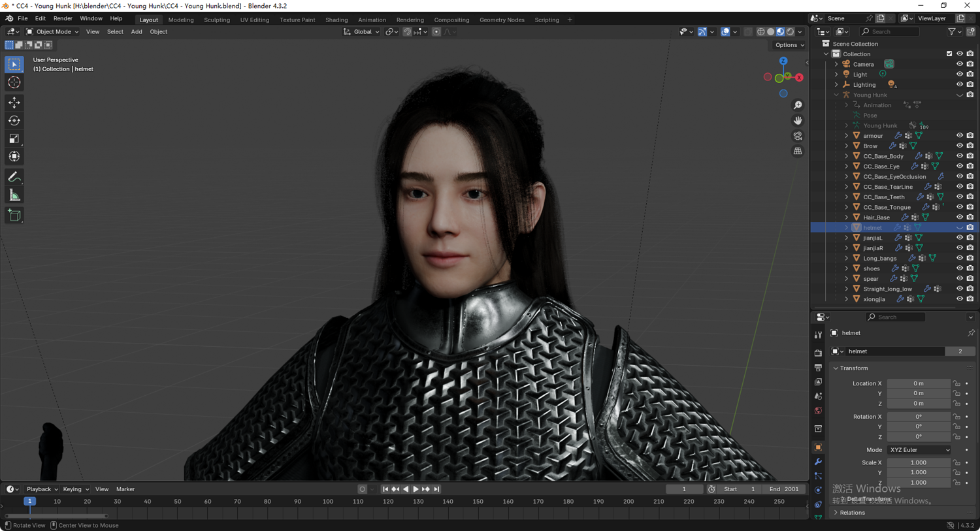This screenshot has width=980, height=531.
Task: Click the timeline horizontal scrollbar
Action: click(56, 516)
